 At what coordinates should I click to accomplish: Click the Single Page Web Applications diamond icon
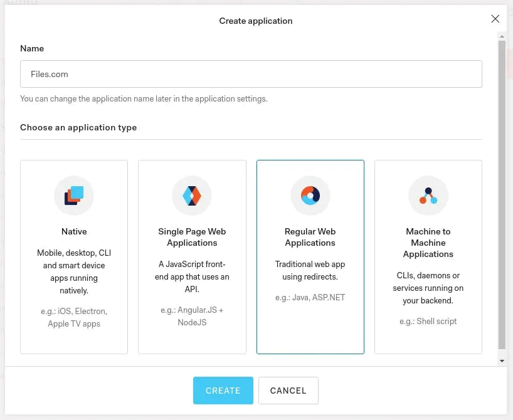click(192, 196)
